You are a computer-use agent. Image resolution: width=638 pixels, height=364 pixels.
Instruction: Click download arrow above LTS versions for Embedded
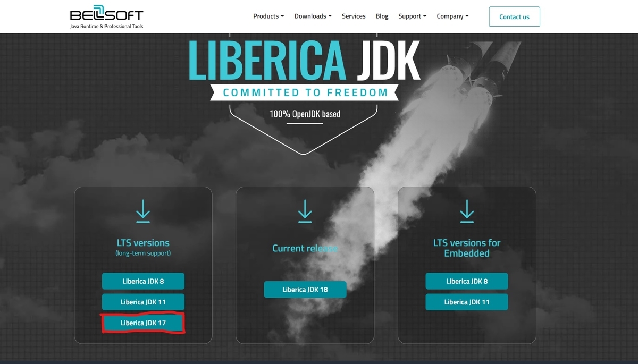tap(467, 211)
